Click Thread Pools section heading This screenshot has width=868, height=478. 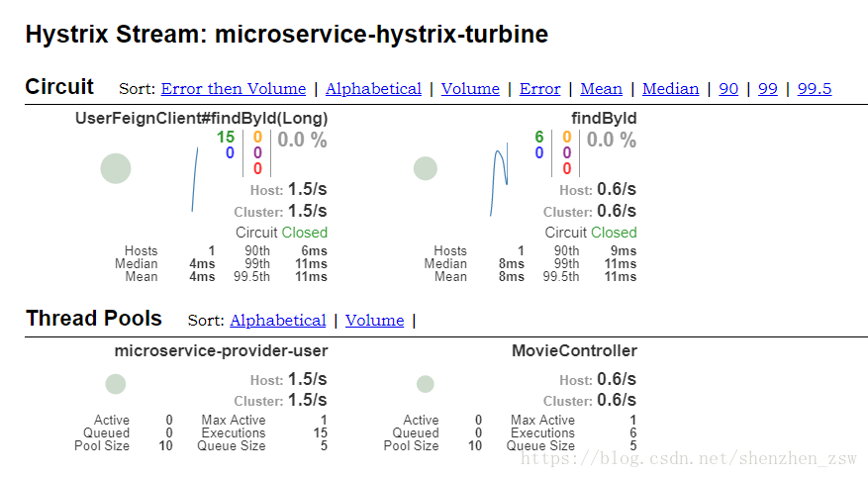point(94,319)
